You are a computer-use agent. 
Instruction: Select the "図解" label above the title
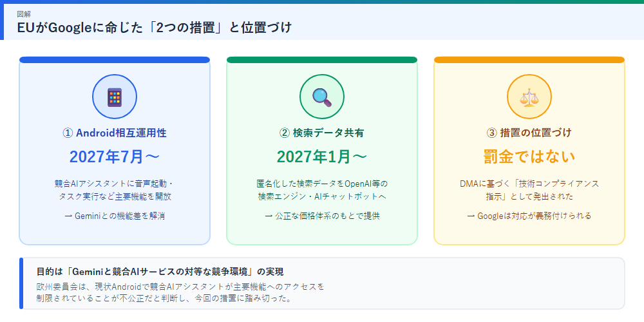pos(23,14)
